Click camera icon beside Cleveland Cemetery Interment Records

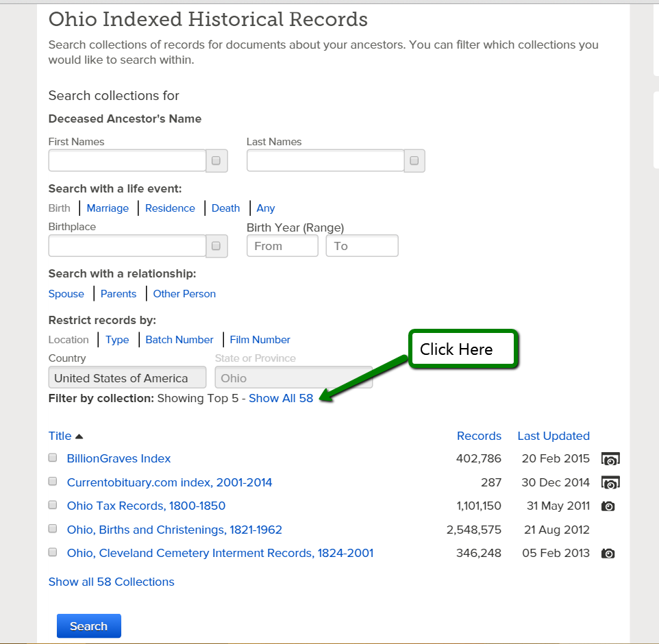click(608, 553)
